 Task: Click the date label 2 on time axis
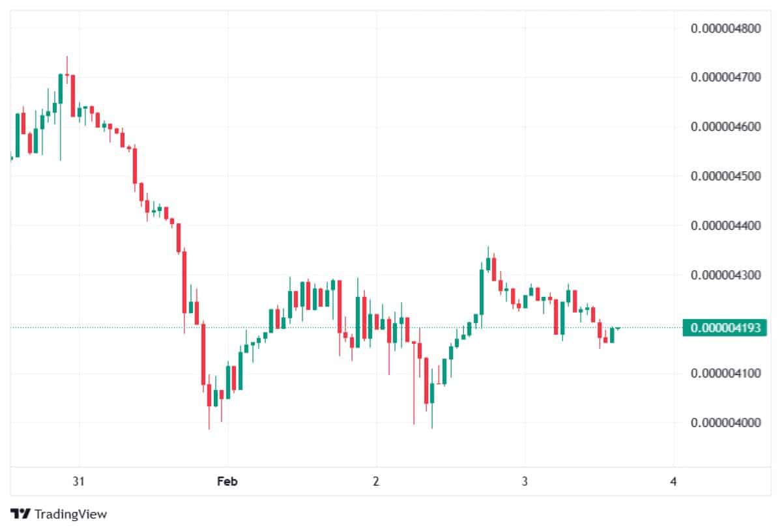[x=376, y=481]
